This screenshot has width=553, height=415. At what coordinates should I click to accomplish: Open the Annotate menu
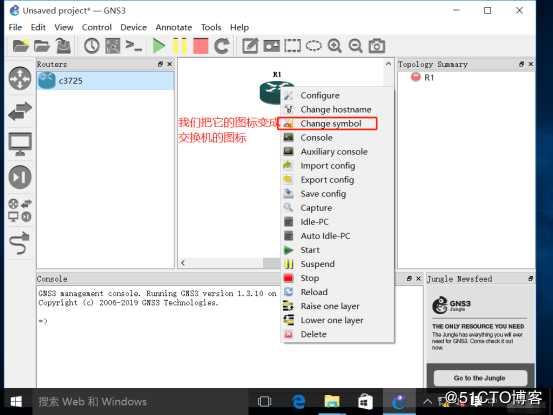point(174,27)
